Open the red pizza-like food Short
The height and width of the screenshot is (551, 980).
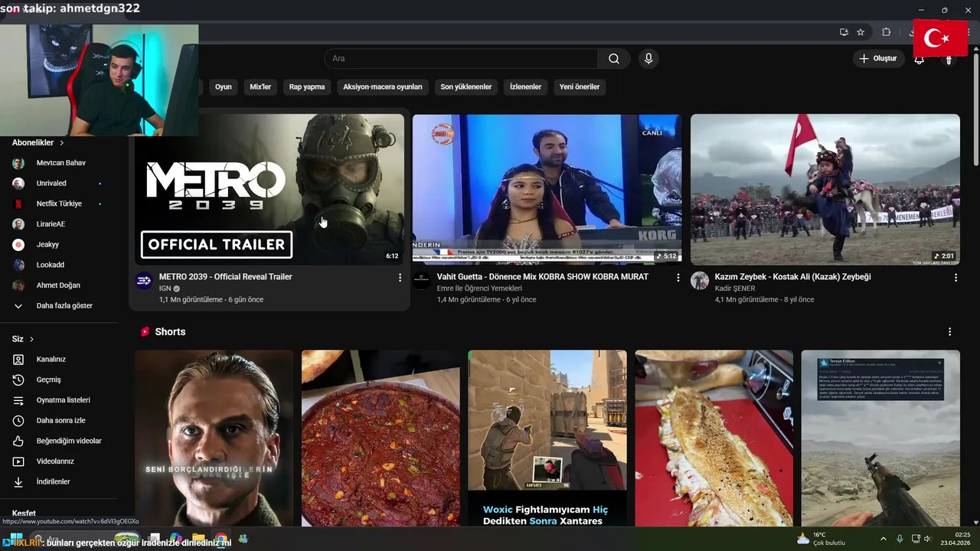click(x=381, y=439)
